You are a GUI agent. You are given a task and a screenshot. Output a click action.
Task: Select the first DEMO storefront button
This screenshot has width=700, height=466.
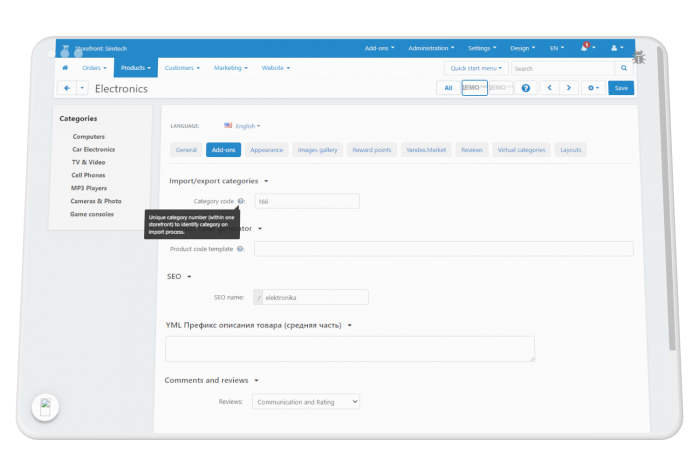click(x=474, y=88)
